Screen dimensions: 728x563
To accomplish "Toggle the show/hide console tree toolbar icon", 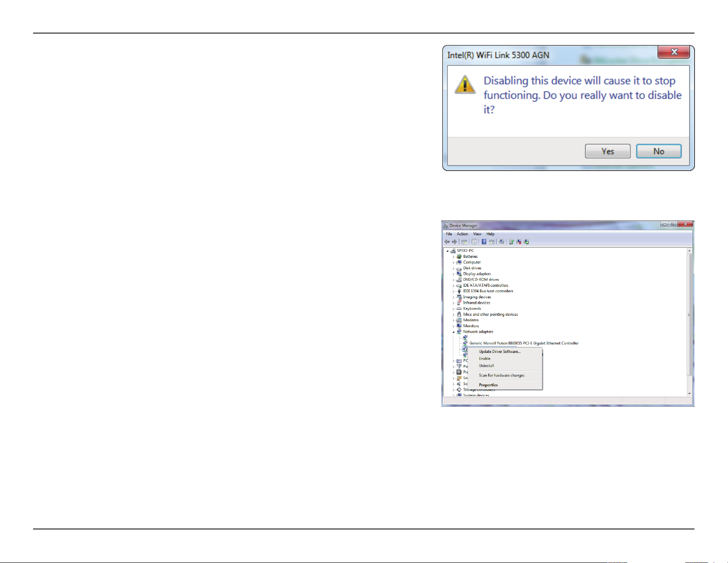I will (x=464, y=242).
